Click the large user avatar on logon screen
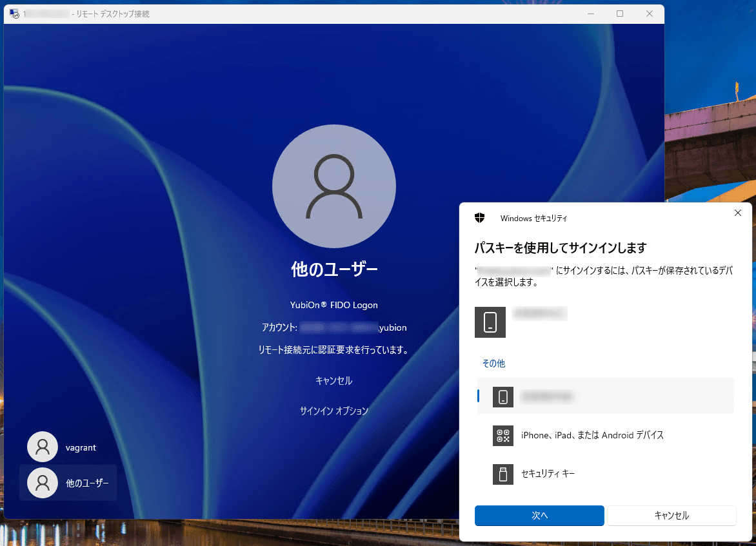The image size is (756, 546). point(333,186)
